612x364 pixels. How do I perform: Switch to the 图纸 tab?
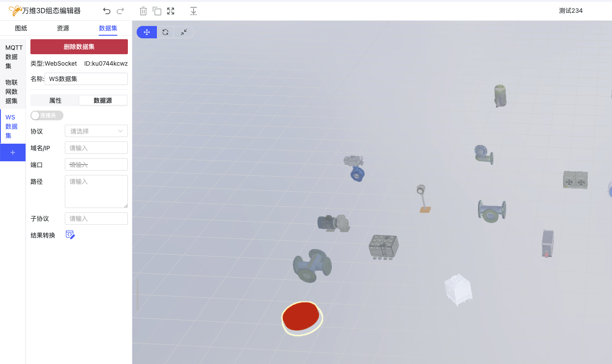pos(21,28)
